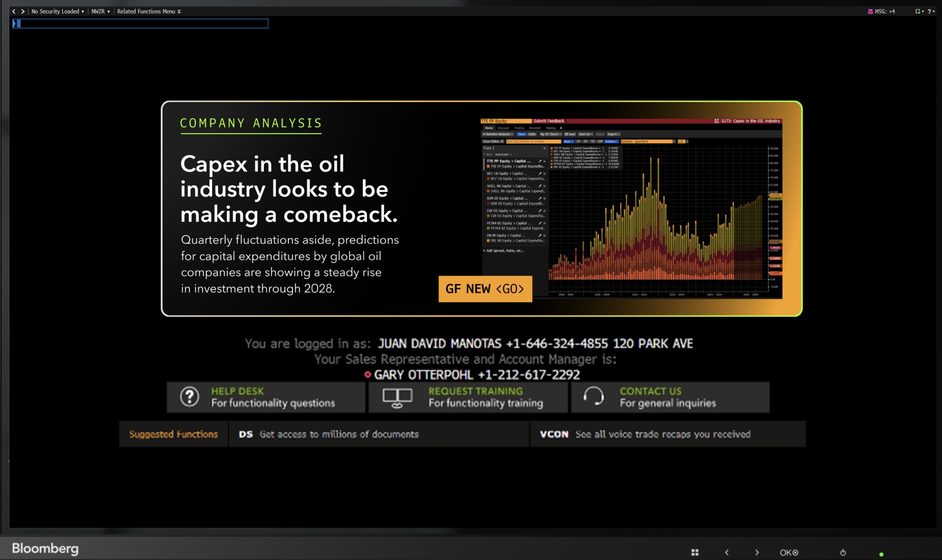Open the question mark help menu
942x560 pixels.
[931, 11]
